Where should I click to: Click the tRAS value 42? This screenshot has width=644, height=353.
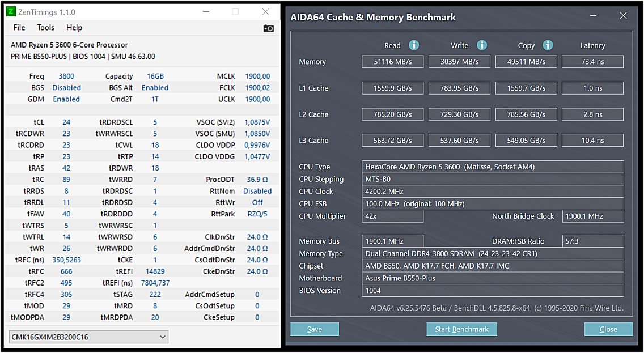pos(66,168)
